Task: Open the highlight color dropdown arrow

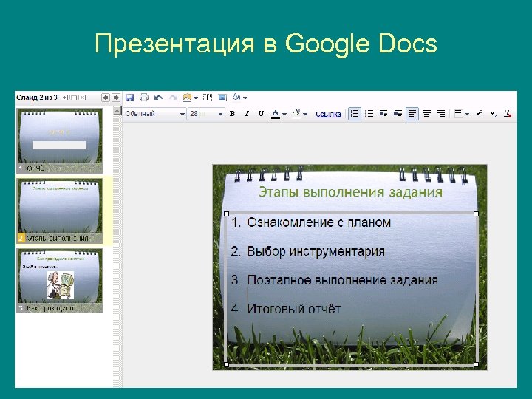Action: pyautogui.click(x=304, y=115)
